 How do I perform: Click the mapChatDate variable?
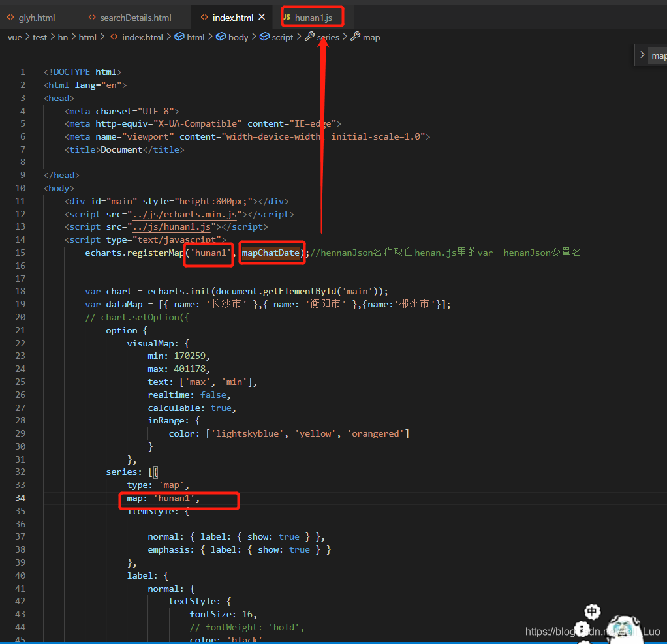[271, 253]
